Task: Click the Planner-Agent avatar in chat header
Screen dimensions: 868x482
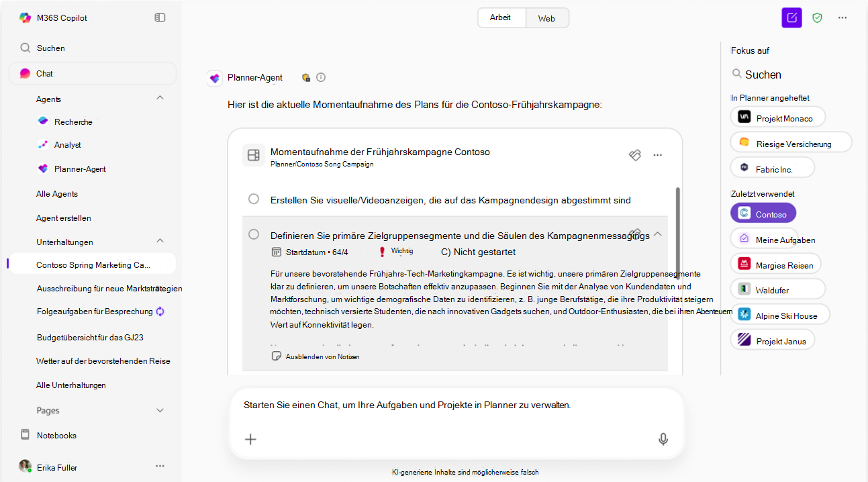Action: [215, 78]
